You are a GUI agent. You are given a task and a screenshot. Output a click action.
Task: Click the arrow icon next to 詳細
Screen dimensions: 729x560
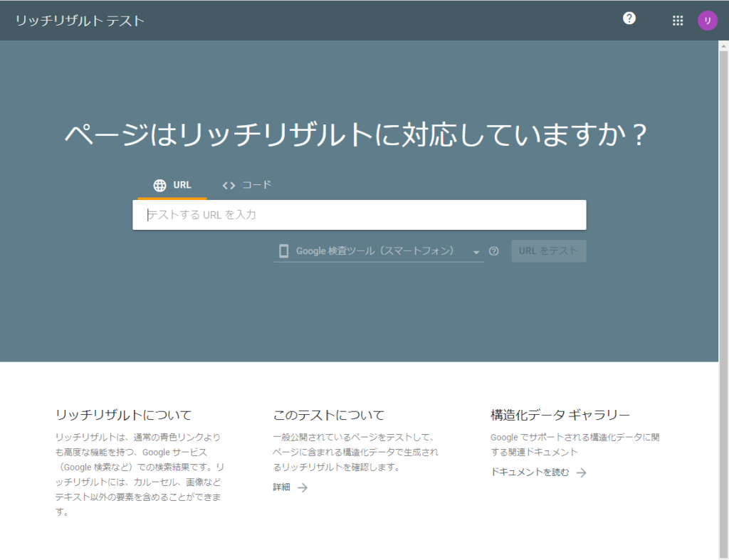(x=303, y=487)
